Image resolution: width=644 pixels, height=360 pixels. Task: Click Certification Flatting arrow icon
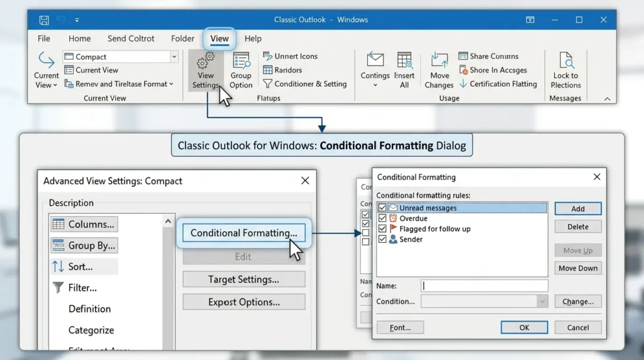tap(464, 84)
